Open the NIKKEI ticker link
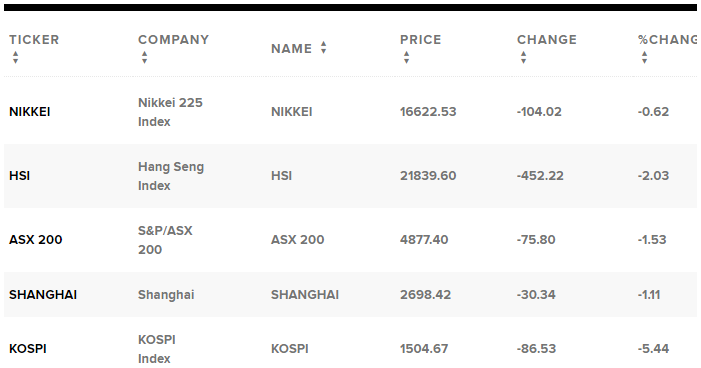The image size is (701, 368). (x=30, y=112)
